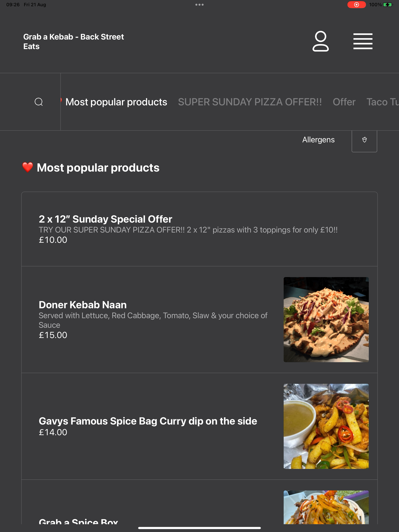Click the Most popular products section heading
Viewport: 399px width, 532px height.
tap(91, 167)
